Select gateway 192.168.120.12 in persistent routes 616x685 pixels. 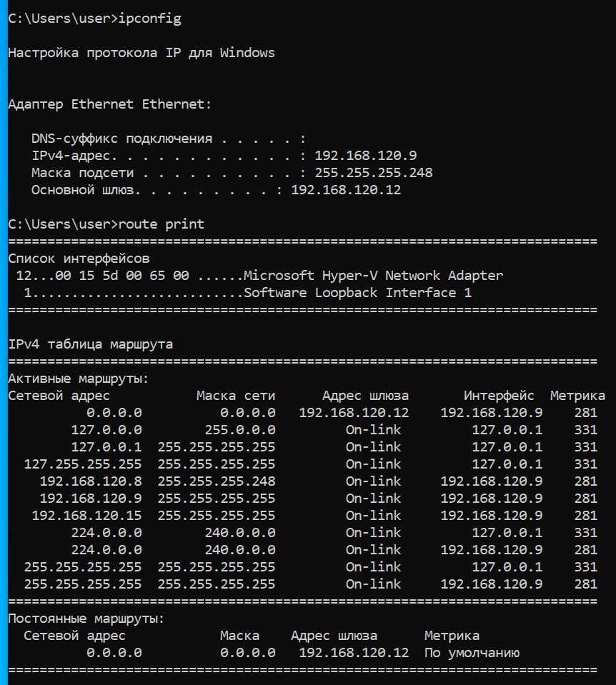354,653
